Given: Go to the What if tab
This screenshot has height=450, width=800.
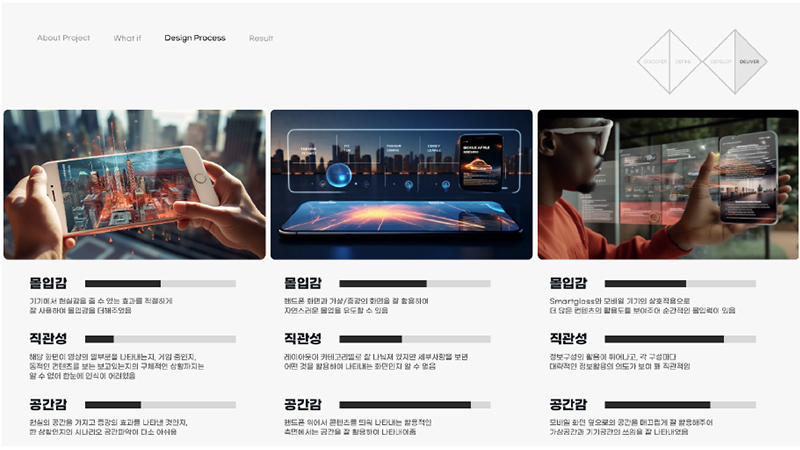Looking at the screenshot, I should pos(127,38).
